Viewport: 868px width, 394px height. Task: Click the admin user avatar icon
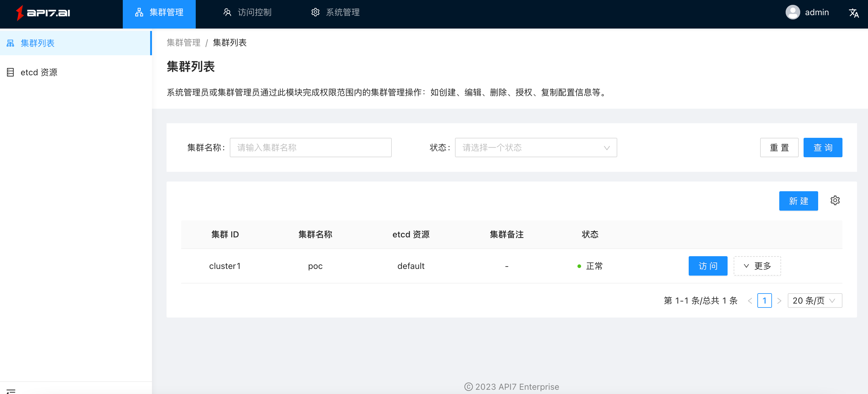tap(793, 12)
